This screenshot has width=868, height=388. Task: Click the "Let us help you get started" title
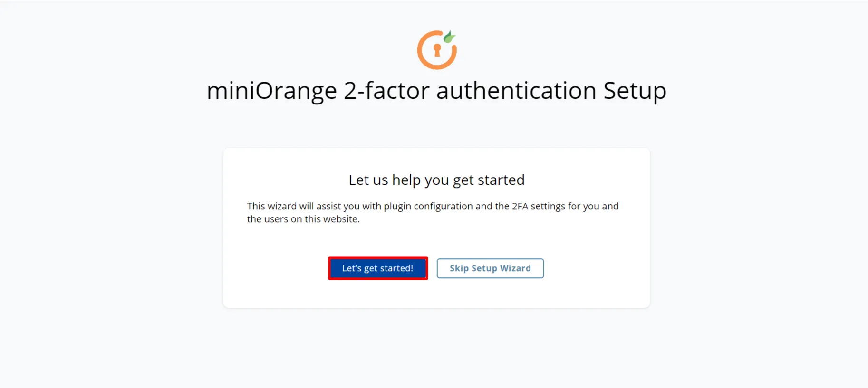tap(436, 180)
